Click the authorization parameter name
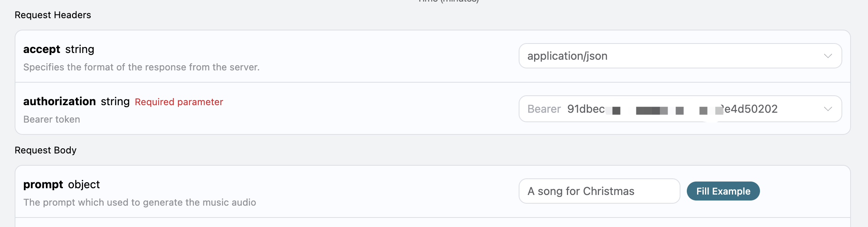This screenshot has width=868, height=227. click(59, 102)
